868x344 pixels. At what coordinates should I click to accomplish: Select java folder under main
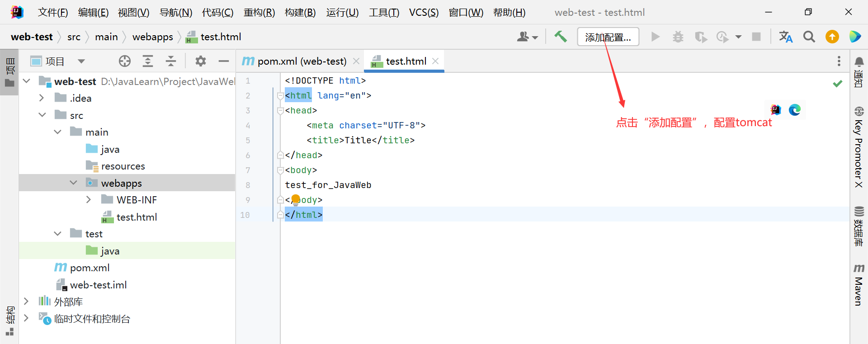pyautogui.click(x=110, y=149)
